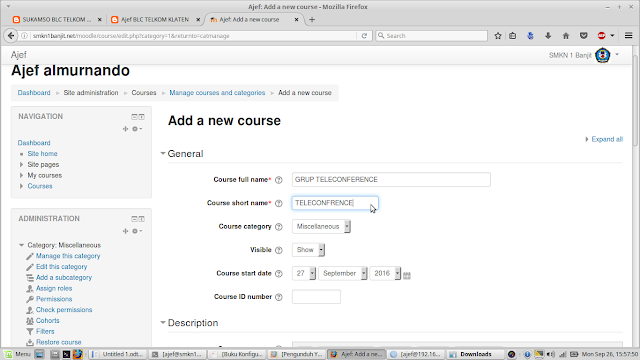Open help for Course start date
The width and height of the screenshot is (640, 360).
point(279,274)
